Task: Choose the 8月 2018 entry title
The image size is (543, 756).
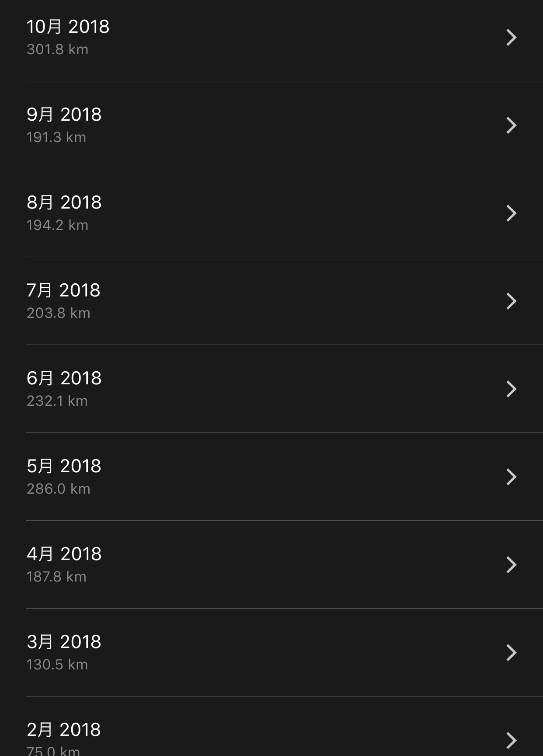Action: [x=64, y=202]
